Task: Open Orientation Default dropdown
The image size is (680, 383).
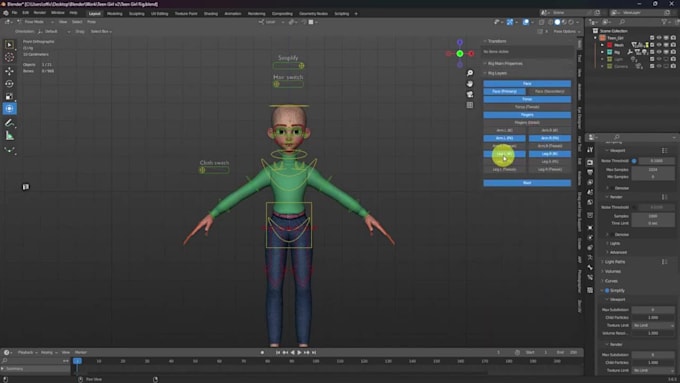Action: tap(54, 32)
